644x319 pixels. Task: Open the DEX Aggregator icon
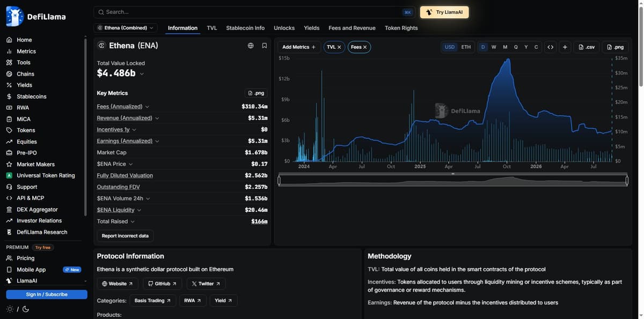[x=9, y=210]
